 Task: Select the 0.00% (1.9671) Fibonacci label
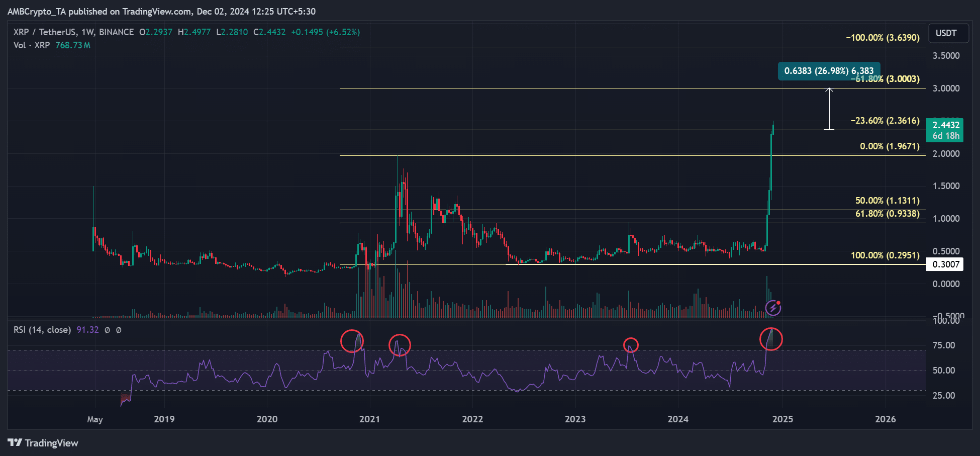(890, 146)
